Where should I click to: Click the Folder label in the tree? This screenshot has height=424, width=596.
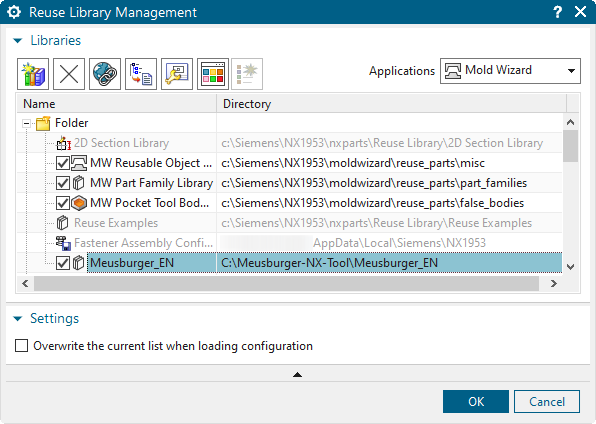click(71, 123)
